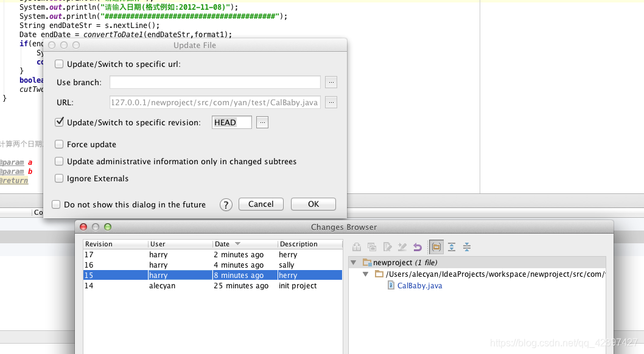Click the green zoom button of Changes Browser

(x=108, y=227)
